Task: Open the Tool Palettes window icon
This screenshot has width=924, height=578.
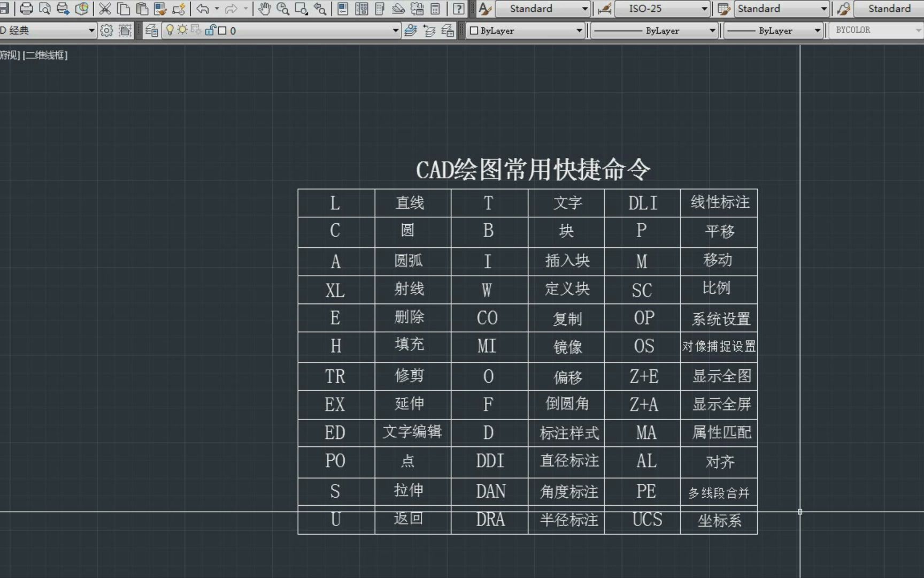Action: [380, 9]
